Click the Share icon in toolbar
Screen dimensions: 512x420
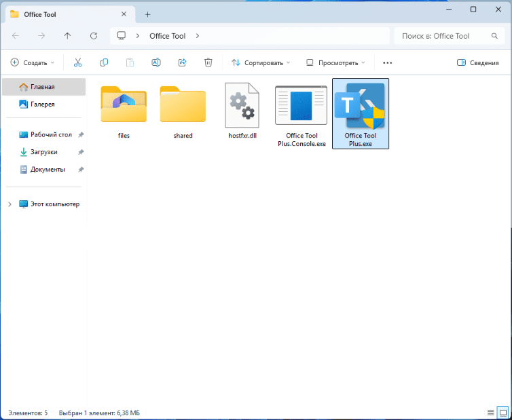[182, 62]
